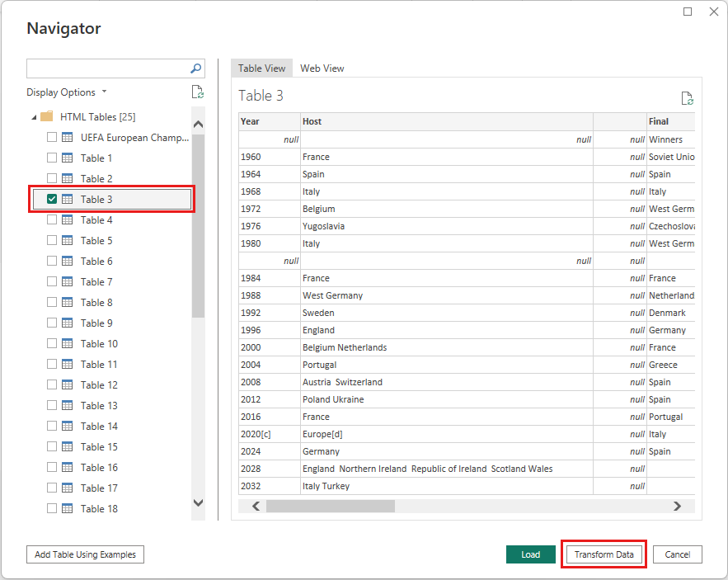The height and width of the screenshot is (580, 728).
Task: Click the table icon beside Table 12
Action: pos(68,385)
